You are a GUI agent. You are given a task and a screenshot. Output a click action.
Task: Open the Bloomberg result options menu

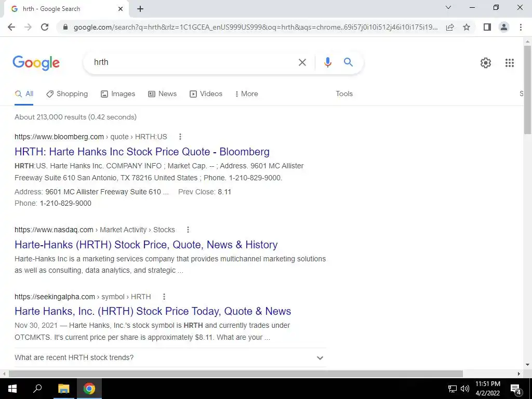click(x=180, y=137)
